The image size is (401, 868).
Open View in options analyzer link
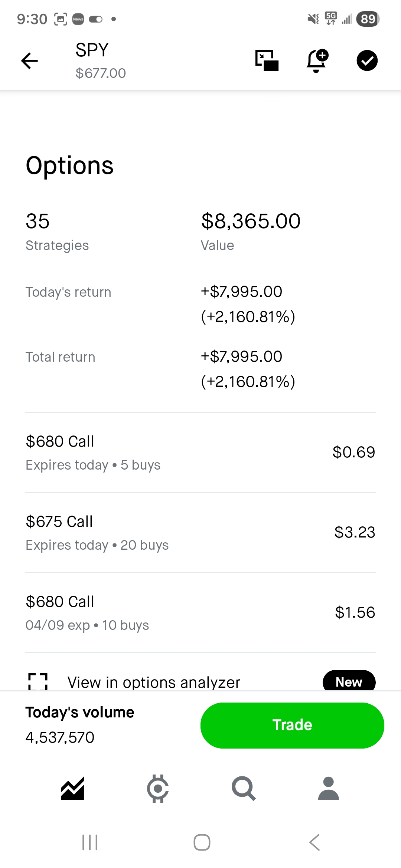154,683
